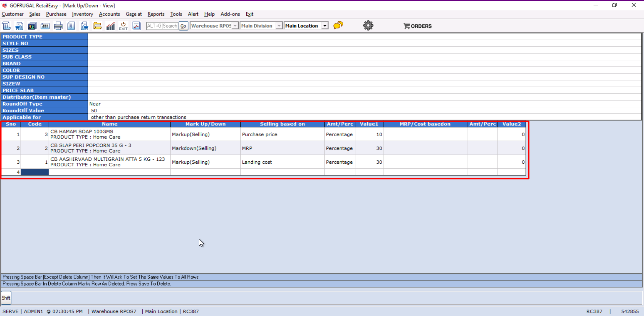Click the document-with-cart toolbar icon
644x316 pixels.
tap(19, 26)
